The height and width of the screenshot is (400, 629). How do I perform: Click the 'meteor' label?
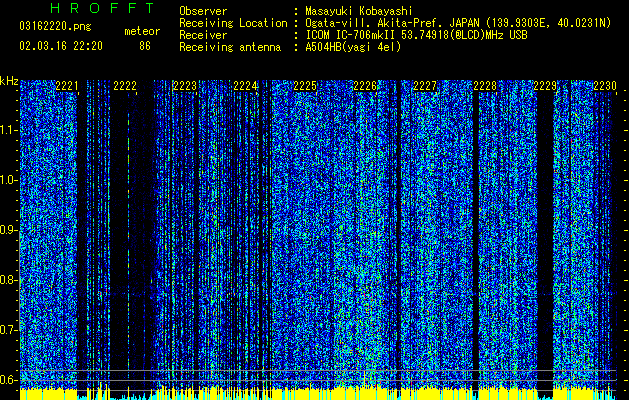[x=142, y=31]
